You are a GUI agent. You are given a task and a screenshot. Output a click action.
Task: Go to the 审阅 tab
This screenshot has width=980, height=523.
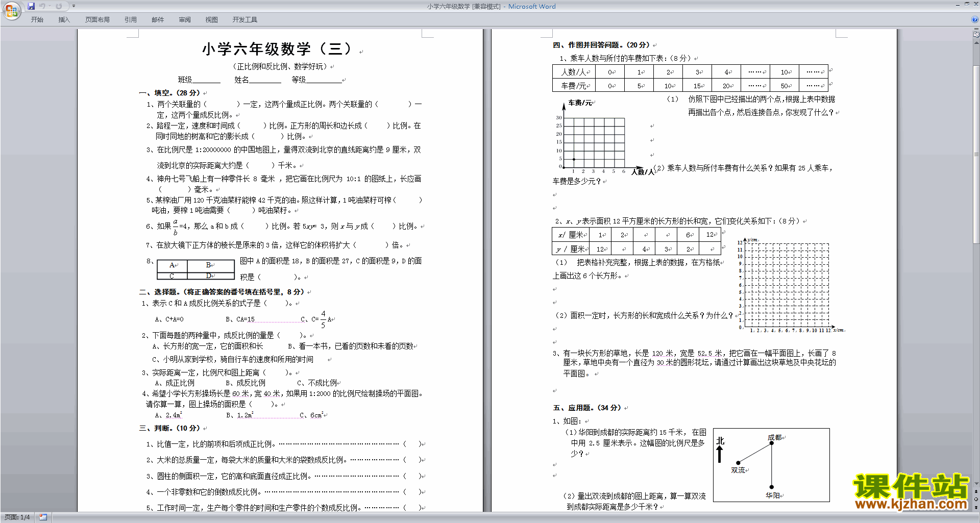(185, 20)
